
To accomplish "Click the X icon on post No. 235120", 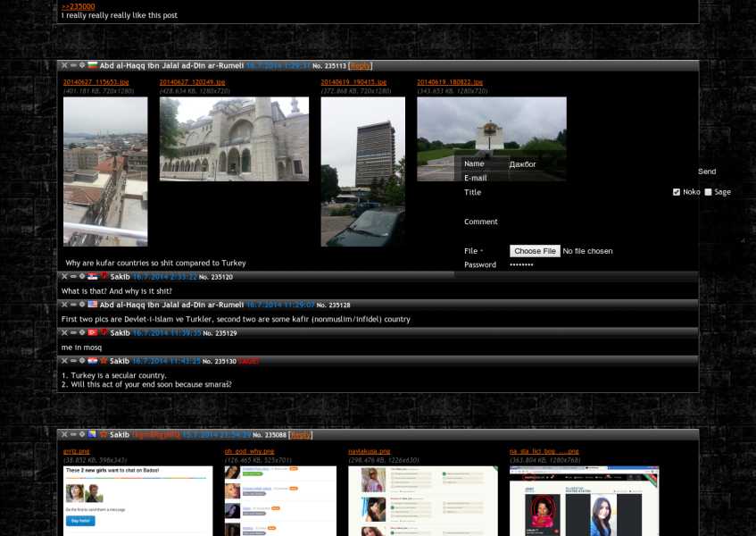I will click(x=64, y=276).
